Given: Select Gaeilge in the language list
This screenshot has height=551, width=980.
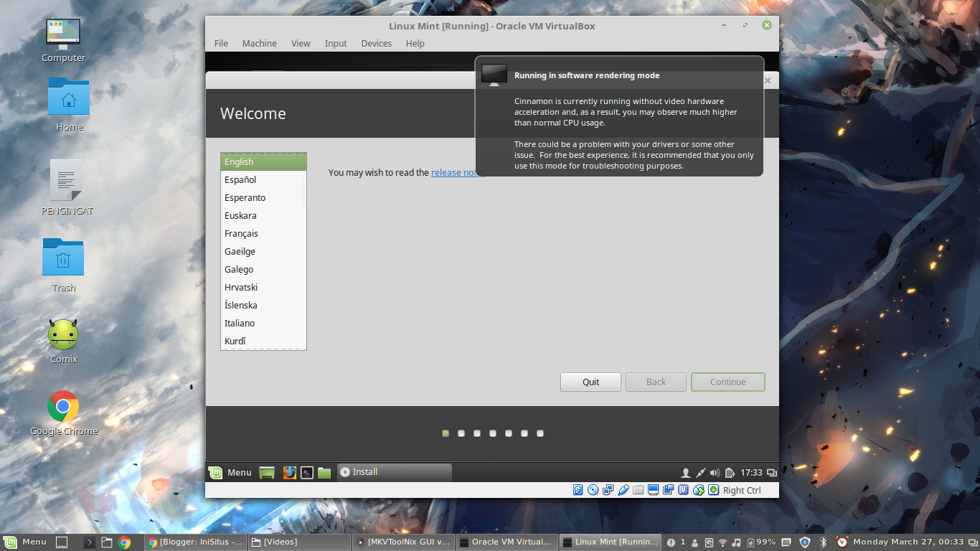Looking at the screenshot, I should (x=263, y=252).
